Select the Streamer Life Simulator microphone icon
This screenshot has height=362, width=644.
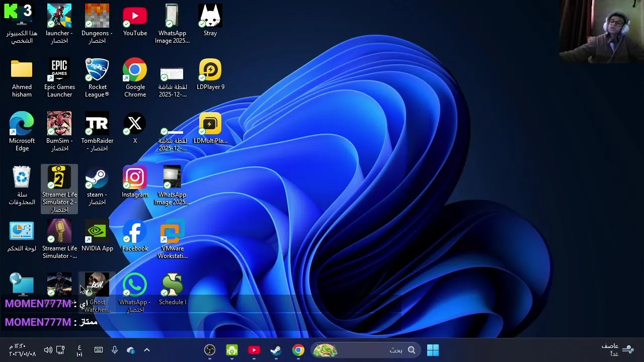point(59,239)
